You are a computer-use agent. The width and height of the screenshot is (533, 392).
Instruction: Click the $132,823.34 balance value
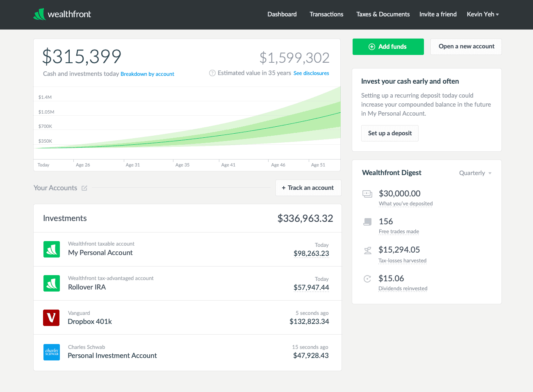point(309,321)
